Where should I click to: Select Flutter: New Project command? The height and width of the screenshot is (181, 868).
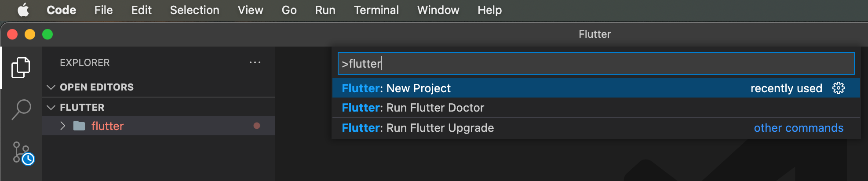coord(396,88)
